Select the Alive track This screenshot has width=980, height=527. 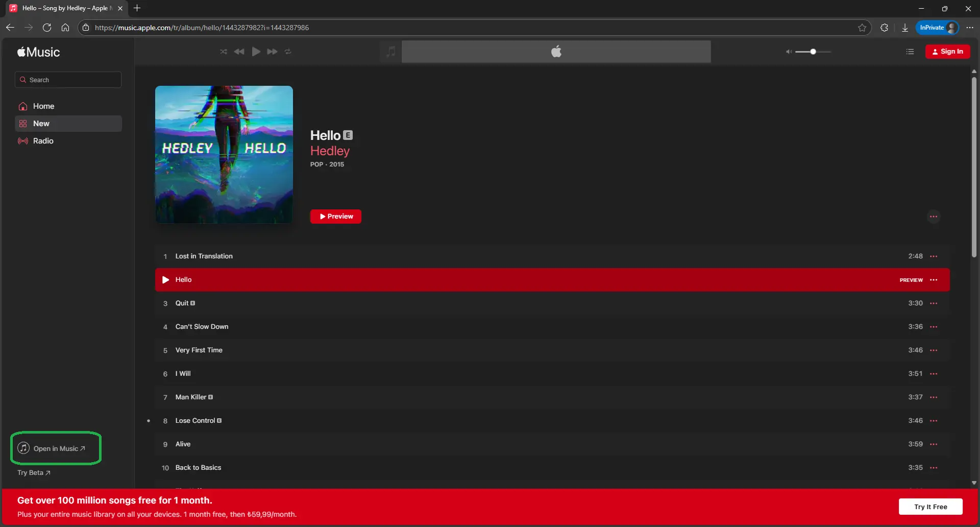(x=552, y=444)
